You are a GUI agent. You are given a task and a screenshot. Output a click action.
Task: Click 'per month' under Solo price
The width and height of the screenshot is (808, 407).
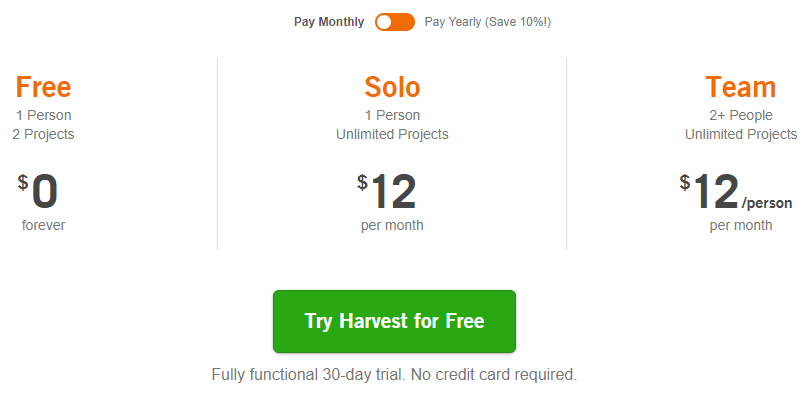392,225
